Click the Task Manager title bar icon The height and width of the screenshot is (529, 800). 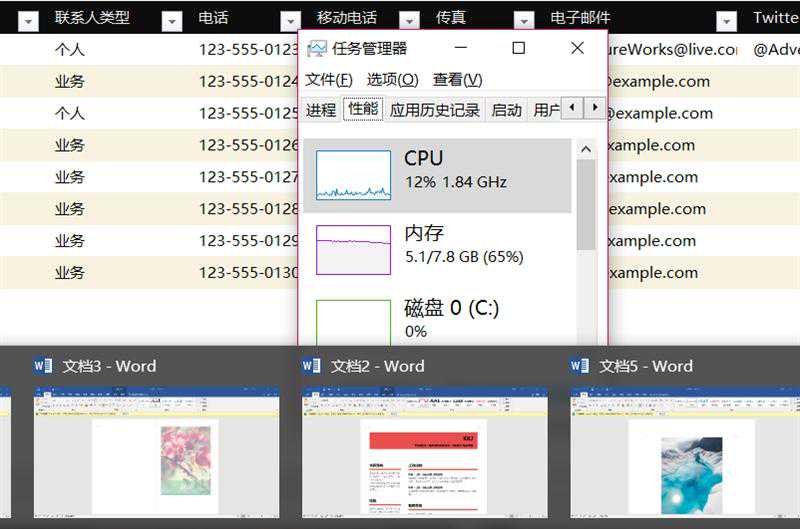pos(317,49)
